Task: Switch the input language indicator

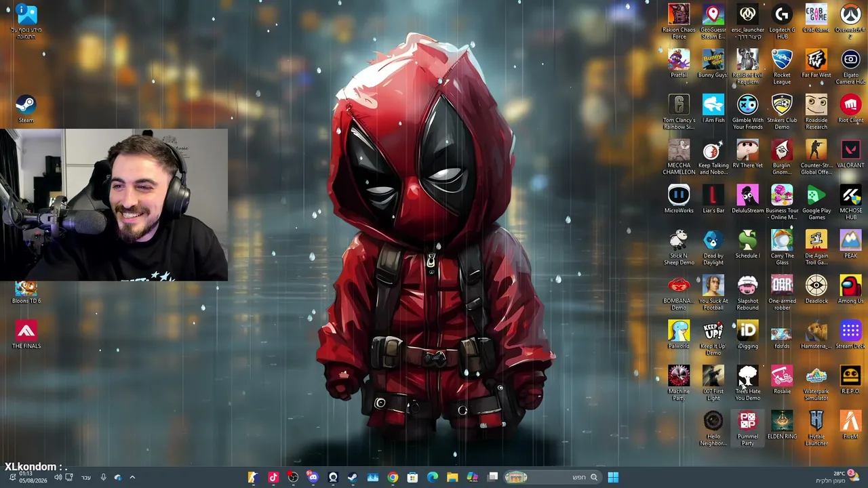Action: [86, 477]
